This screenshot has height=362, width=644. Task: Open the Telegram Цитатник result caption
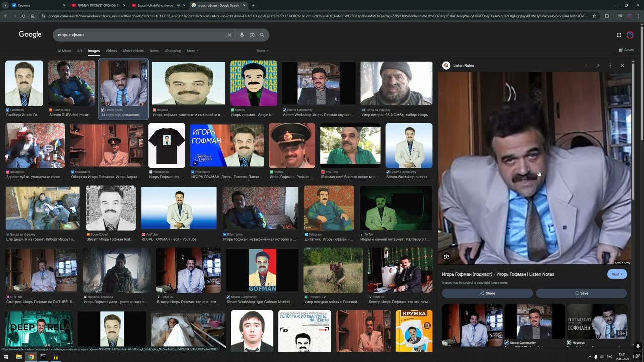[x=329, y=239]
